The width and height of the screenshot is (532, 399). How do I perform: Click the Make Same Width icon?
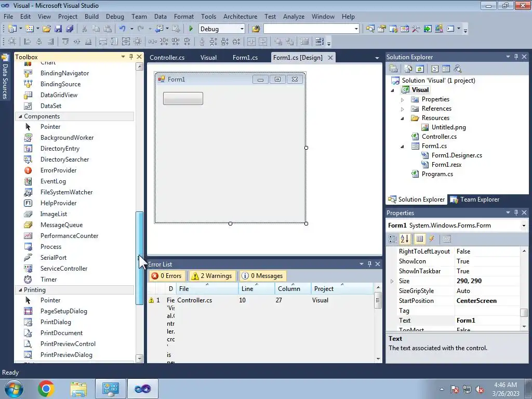point(103,42)
